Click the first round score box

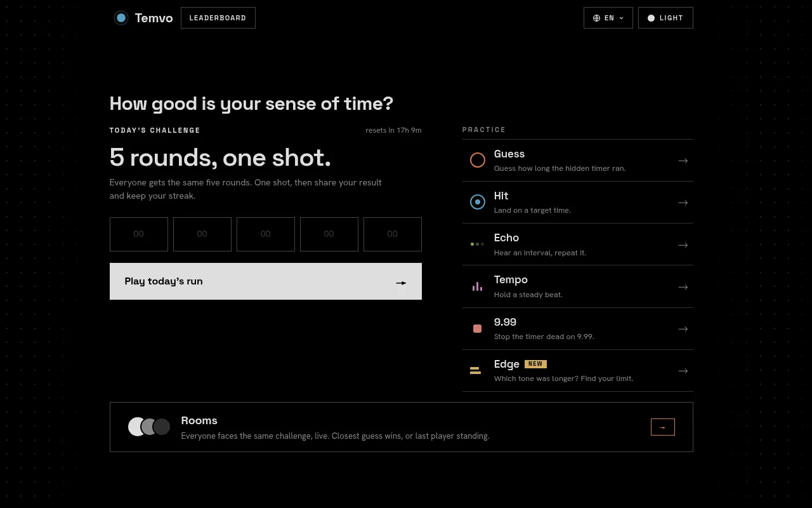pyautogui.click(x=139, y=234)
